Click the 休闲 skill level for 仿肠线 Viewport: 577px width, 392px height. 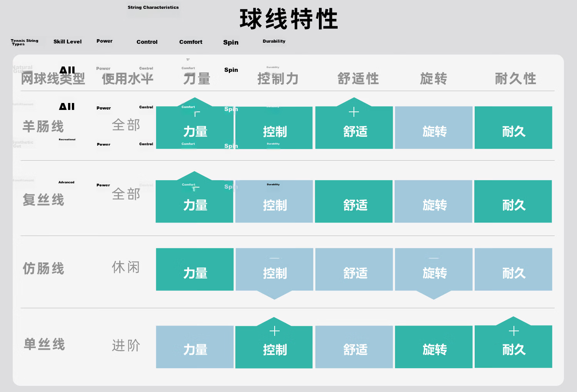pos(126,267)
